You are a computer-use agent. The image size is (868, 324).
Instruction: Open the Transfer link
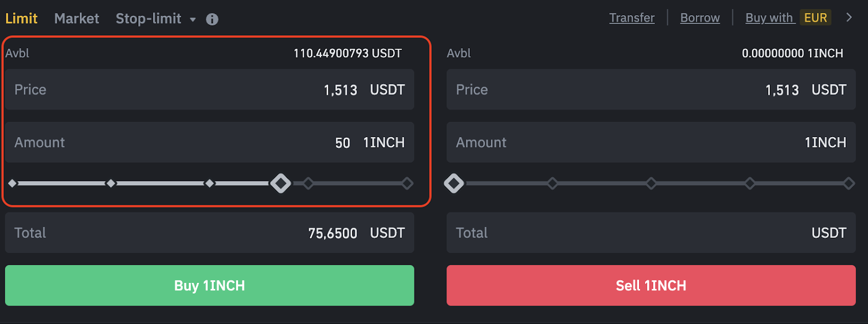coord(631,18)
